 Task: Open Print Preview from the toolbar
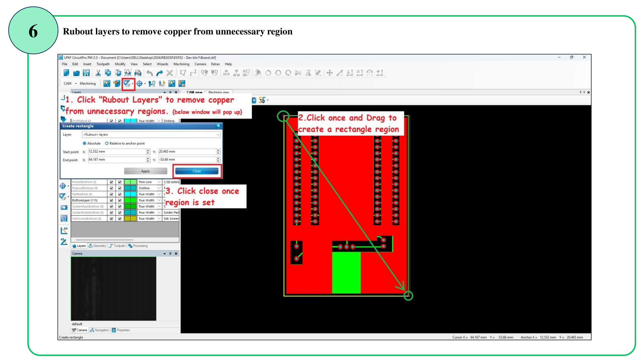128,73
